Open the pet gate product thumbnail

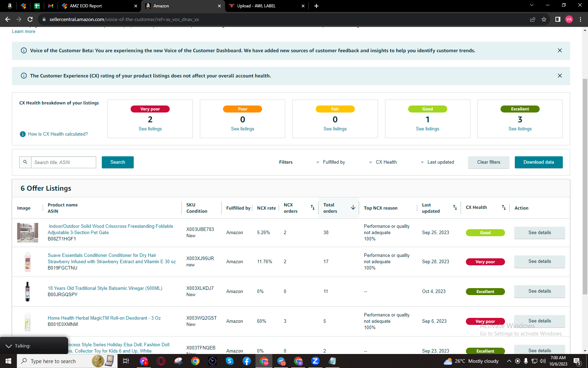click(x=28, y=233)
